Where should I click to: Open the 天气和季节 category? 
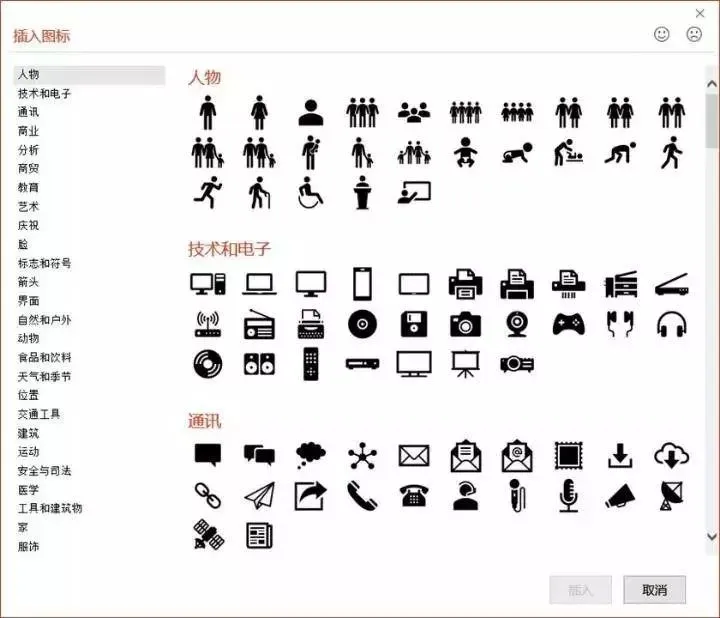click(x=44, y=376)
